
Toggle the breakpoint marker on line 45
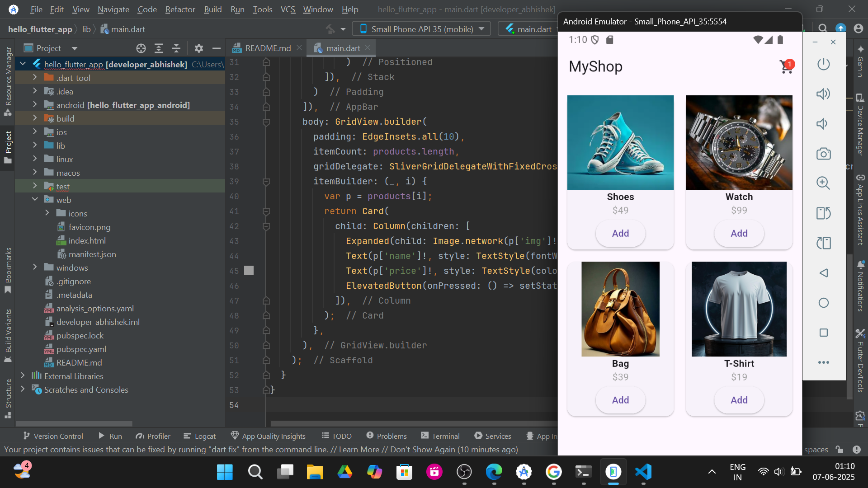249,271
